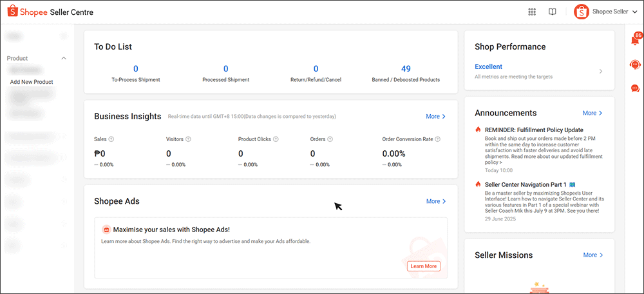Open notifications bell with 86 badge
This screenshot has height=294, width=644.
pos(635,41)
